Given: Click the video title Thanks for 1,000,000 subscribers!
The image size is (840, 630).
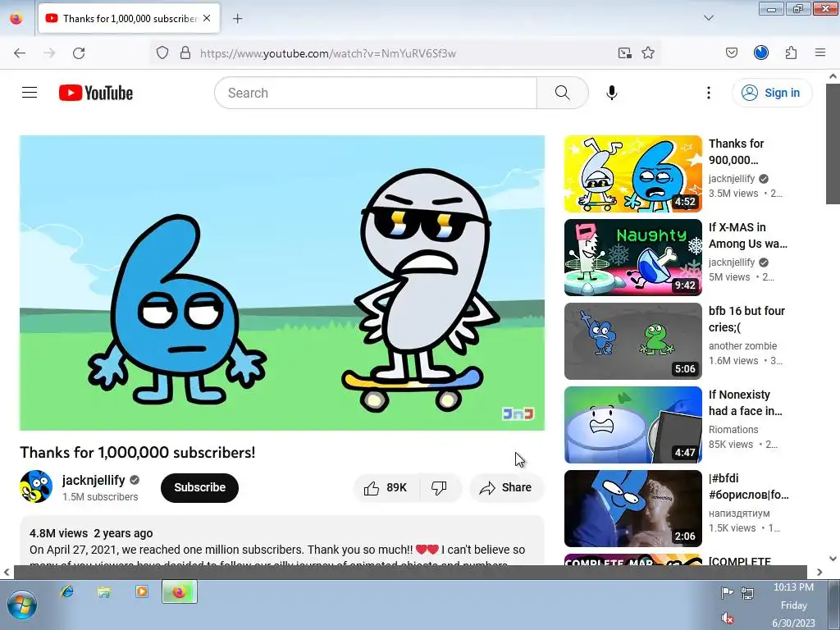Looking at the screenshot, I should (138, 453).
